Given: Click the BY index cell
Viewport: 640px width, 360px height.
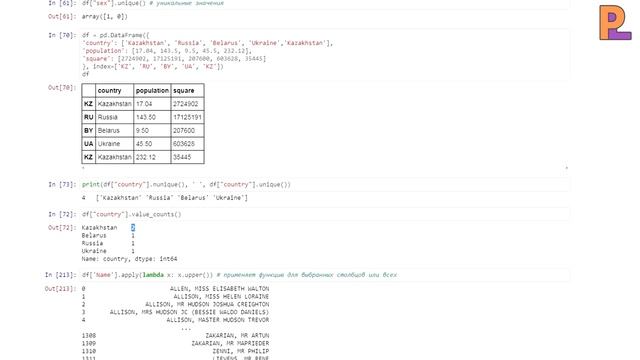Looking at the screenshot, I should [x=89, y=131].
